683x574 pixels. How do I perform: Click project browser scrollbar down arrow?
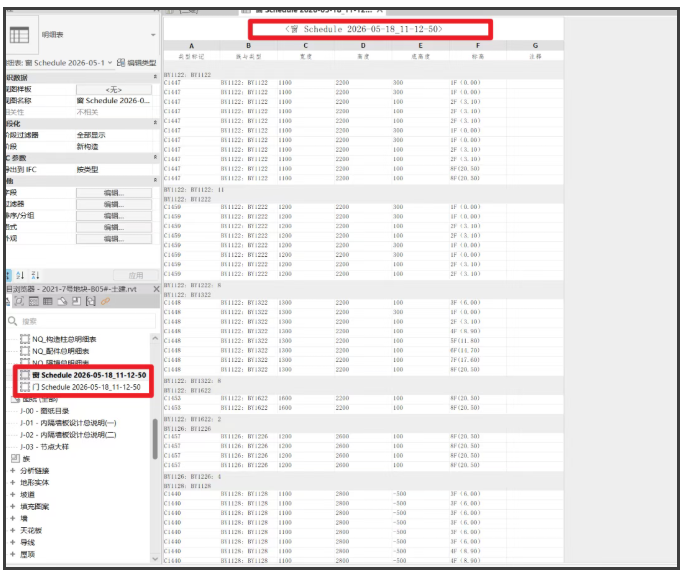pos(155,559)
